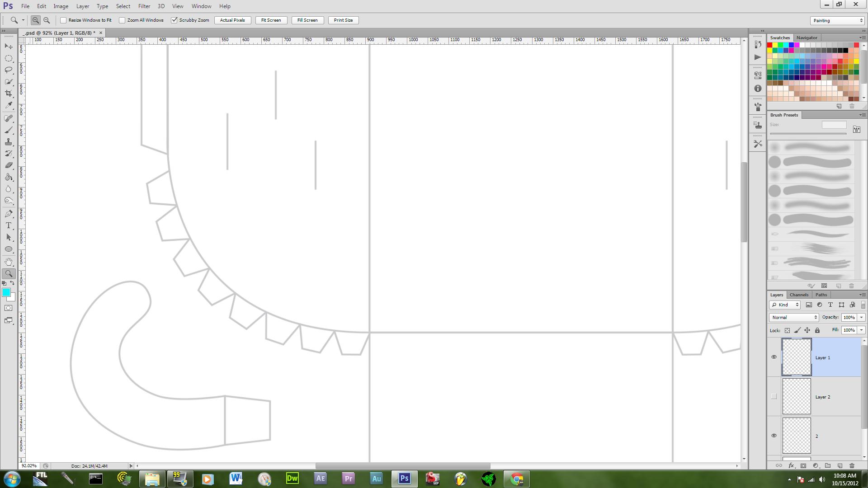Hide Layer 1 visibility eye
The image size is (868, 488).
[x=774, y=357]
